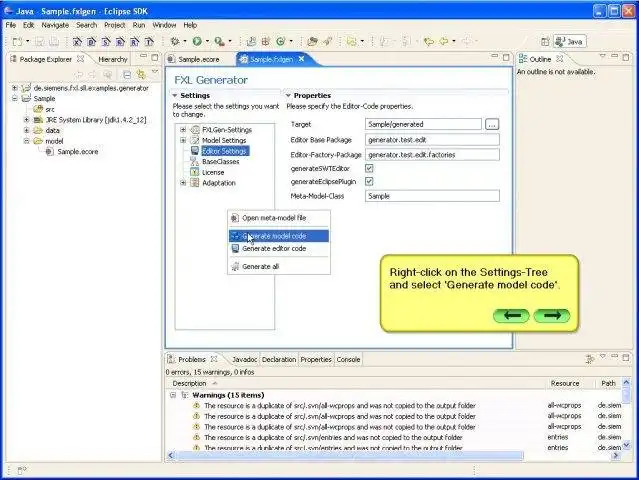Open the Outline view menu arrow
This screenshot has width=639, height=480.
coord(602,56)
